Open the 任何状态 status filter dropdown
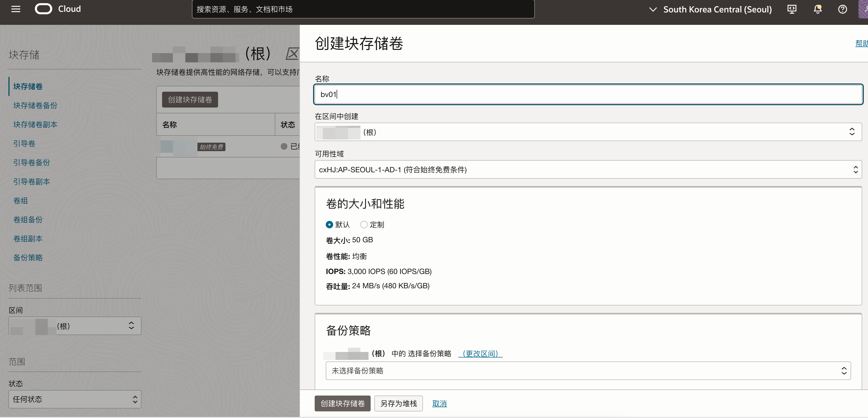868x418 pixels. pyautogui.click(x=75, y=400)
